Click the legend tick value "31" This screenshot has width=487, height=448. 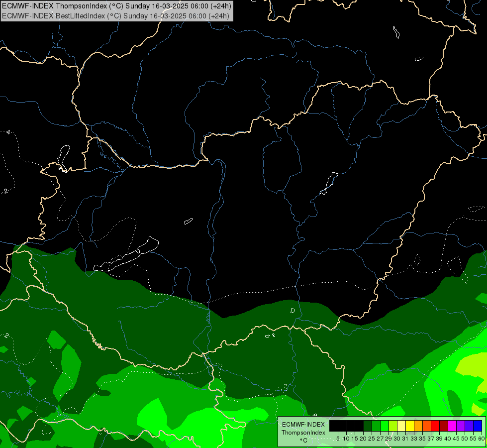pos(405,439)
